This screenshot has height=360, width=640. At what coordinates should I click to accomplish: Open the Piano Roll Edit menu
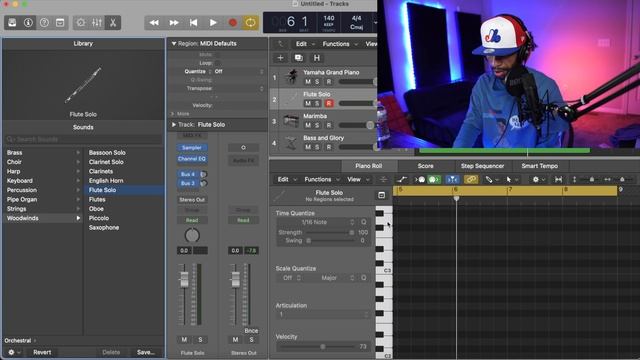[x=287, y=179]
